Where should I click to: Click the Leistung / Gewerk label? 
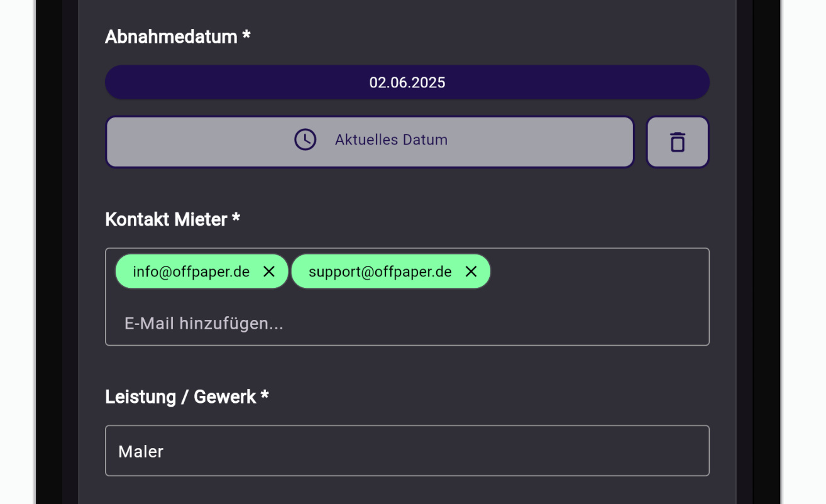[180, 397]
